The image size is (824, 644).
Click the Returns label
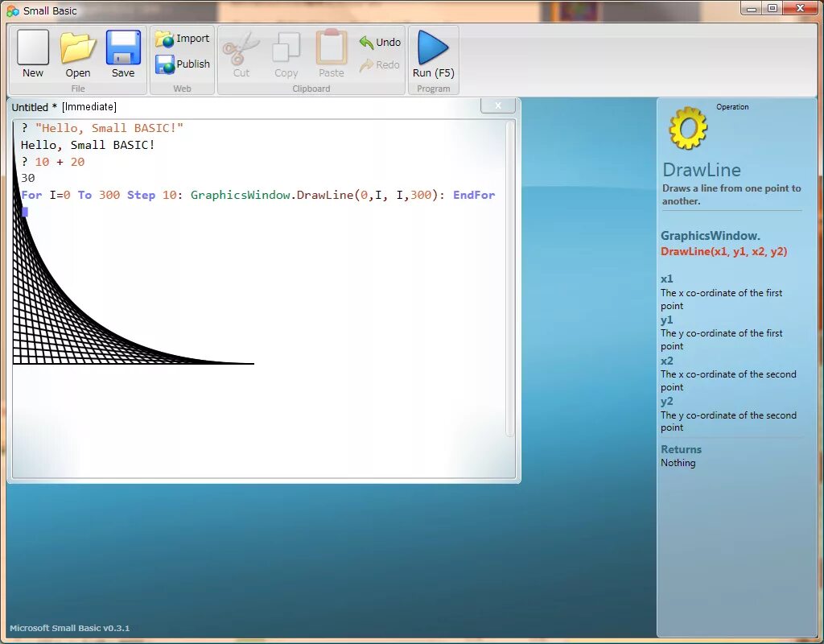pos(681,449)
